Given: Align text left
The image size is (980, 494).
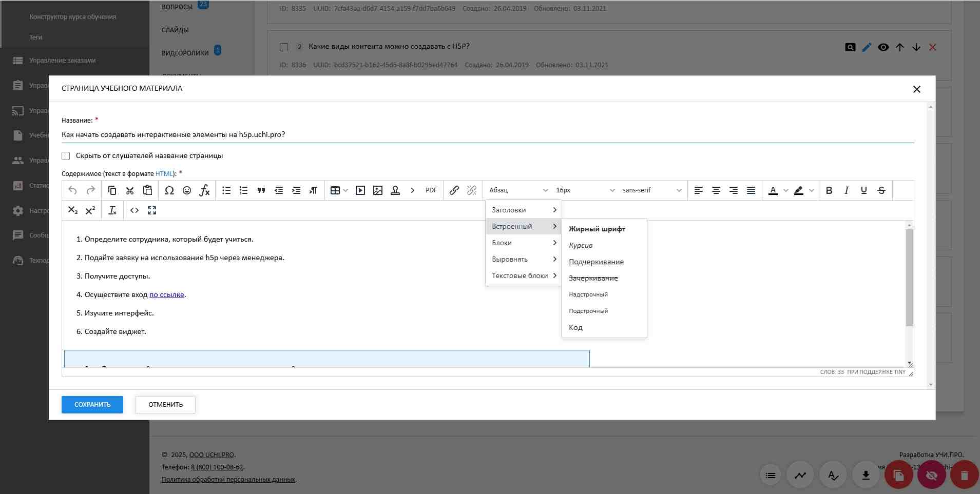Looking at the screenshot, I should click(x=699, y=190).
